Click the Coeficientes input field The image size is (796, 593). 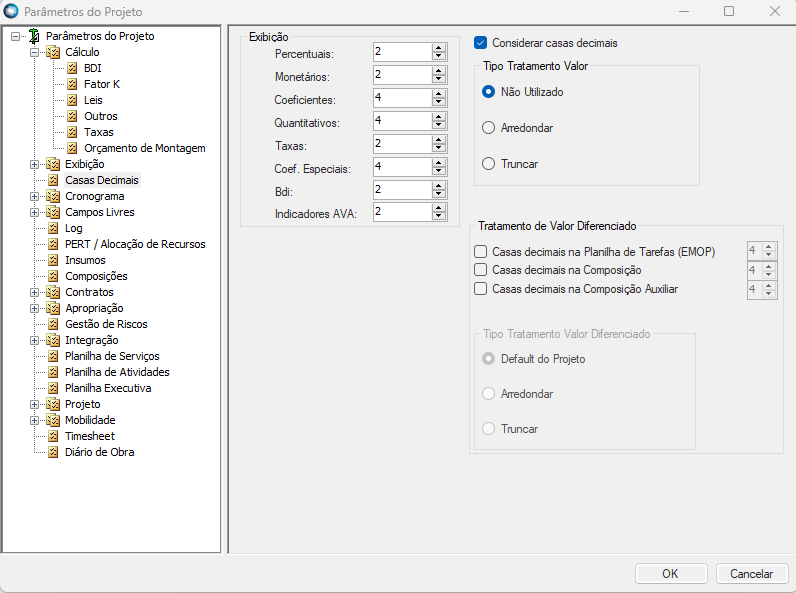click(402, 98)
